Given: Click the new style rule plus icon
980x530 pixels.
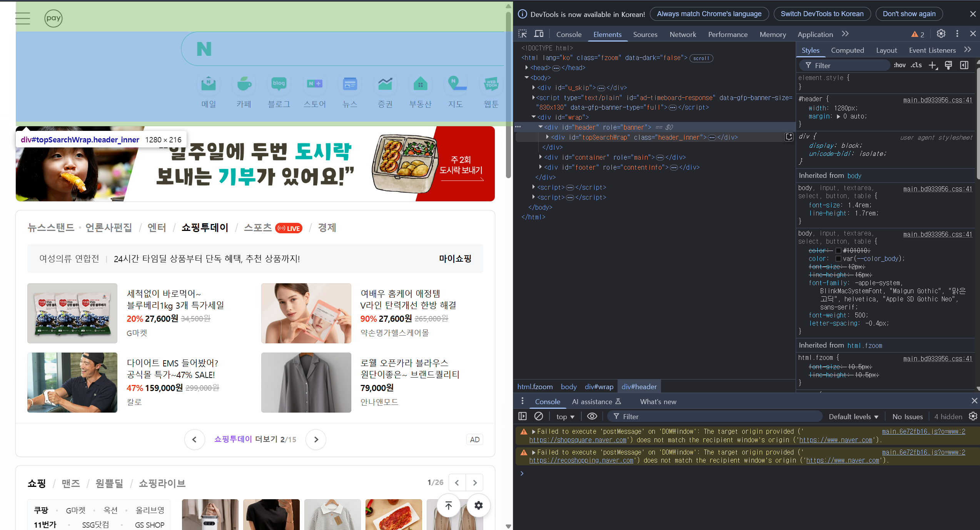Looking at the screenshot, I should point(933,65).
